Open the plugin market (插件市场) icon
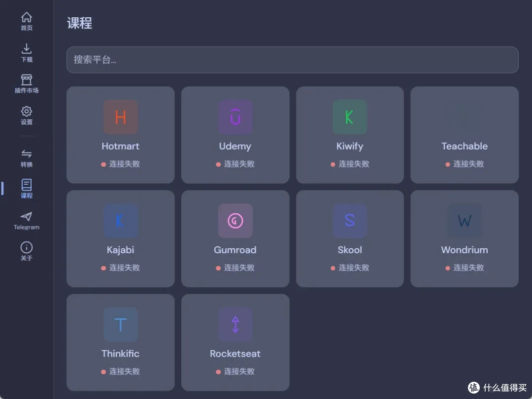 pos(27,80)
